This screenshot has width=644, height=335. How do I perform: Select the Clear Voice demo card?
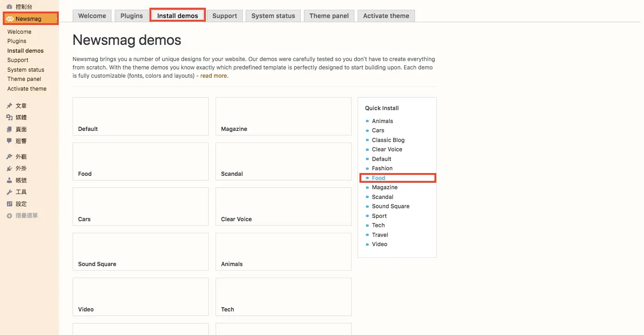coord(284,206)
